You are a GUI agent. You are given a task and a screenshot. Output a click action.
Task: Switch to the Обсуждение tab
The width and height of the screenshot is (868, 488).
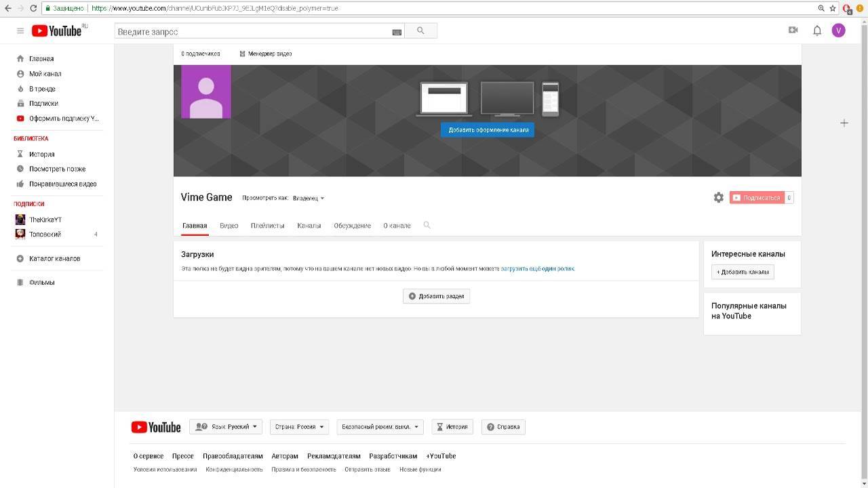point(352,226)
